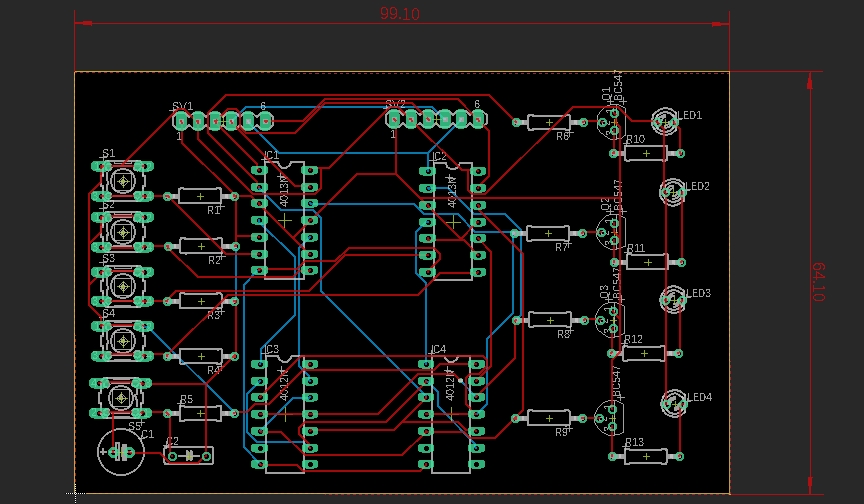Select resistor R2 body
This screenshot has width=864, height=504.
point(201,246)
